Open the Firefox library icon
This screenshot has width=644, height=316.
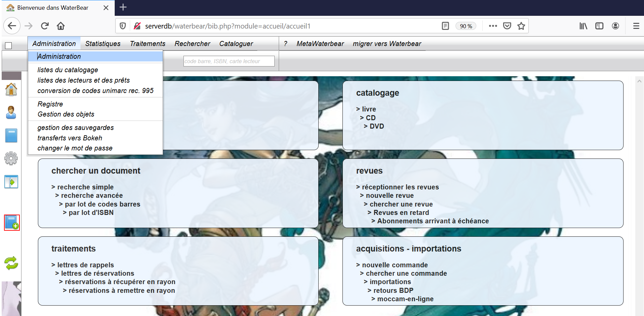point(583,26)
